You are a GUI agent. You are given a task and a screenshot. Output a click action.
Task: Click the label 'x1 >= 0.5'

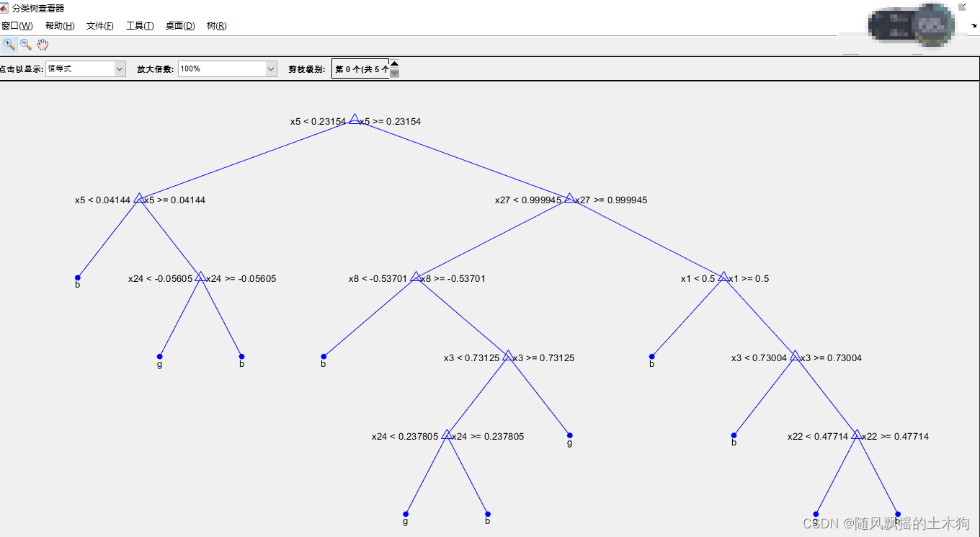pyautogui.click(x=749, y=279)
